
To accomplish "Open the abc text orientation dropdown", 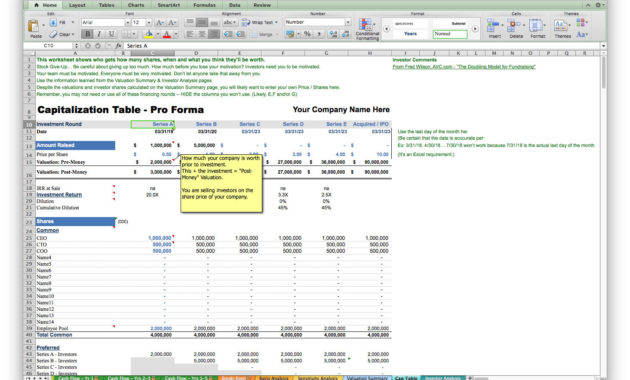I will (230, 22).
